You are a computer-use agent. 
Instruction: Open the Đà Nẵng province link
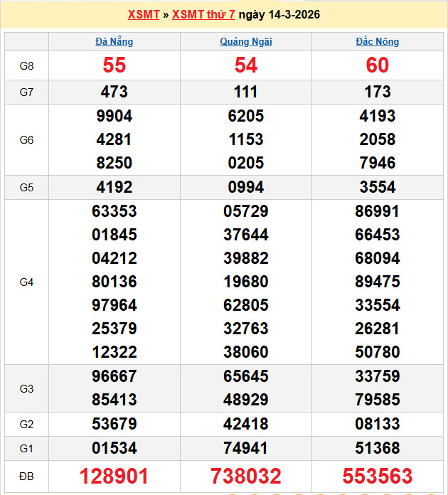coord(114,41)
